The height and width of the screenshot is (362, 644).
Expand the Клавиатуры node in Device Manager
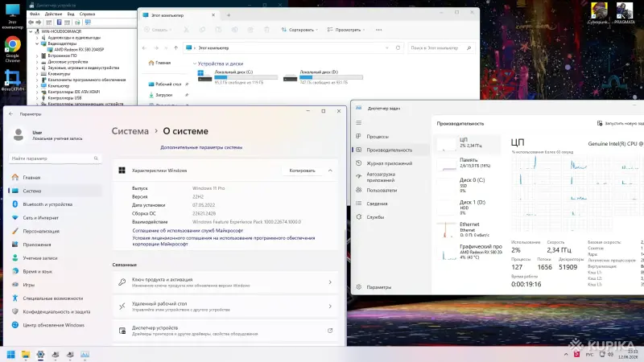(37, 74)
